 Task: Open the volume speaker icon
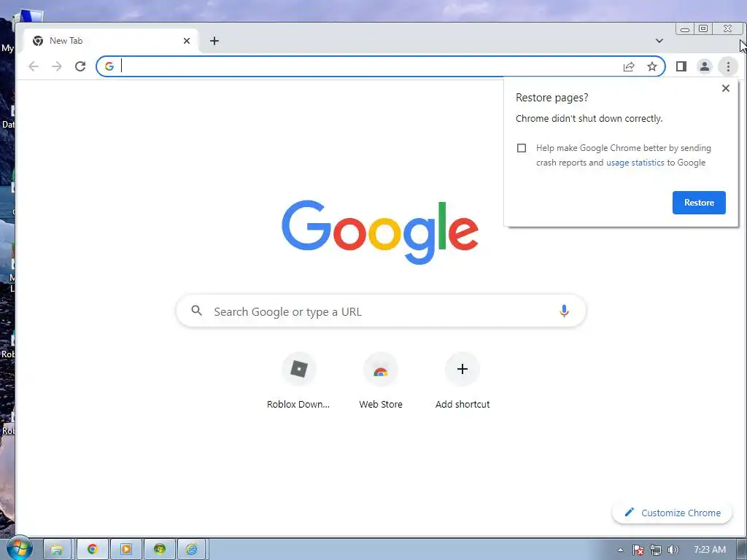[673, 550]
